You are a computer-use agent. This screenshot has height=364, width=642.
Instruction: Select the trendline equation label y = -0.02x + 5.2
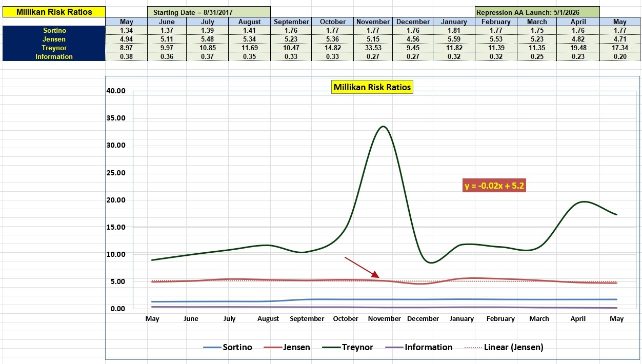494,186
